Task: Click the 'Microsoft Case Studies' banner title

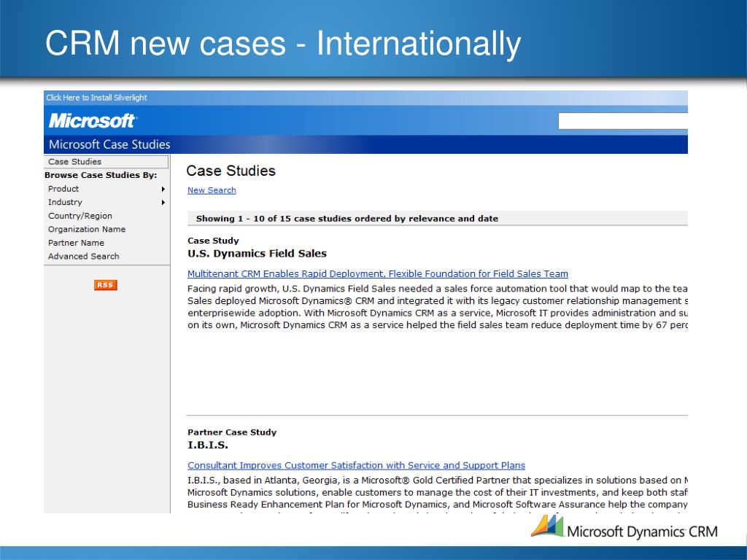Action: (109, 144)
